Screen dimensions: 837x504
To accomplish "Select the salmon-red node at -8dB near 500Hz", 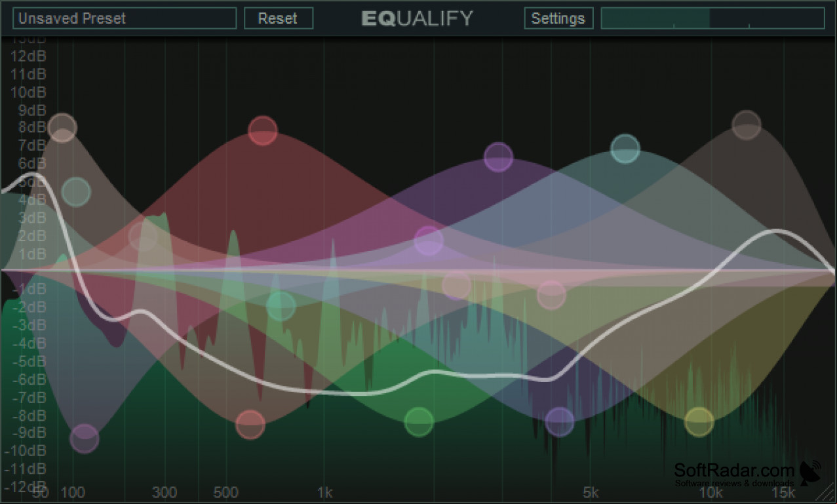I will (250, 425).
